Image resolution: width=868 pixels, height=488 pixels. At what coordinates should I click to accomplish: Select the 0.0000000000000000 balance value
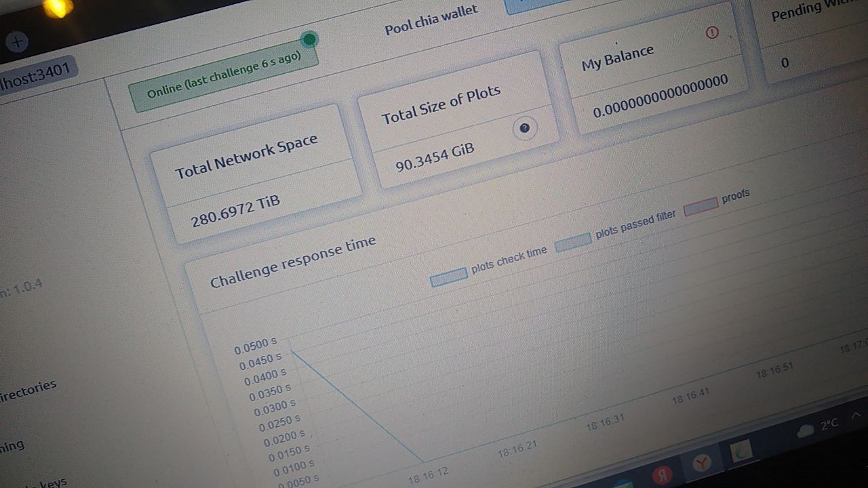pos(660,96)
